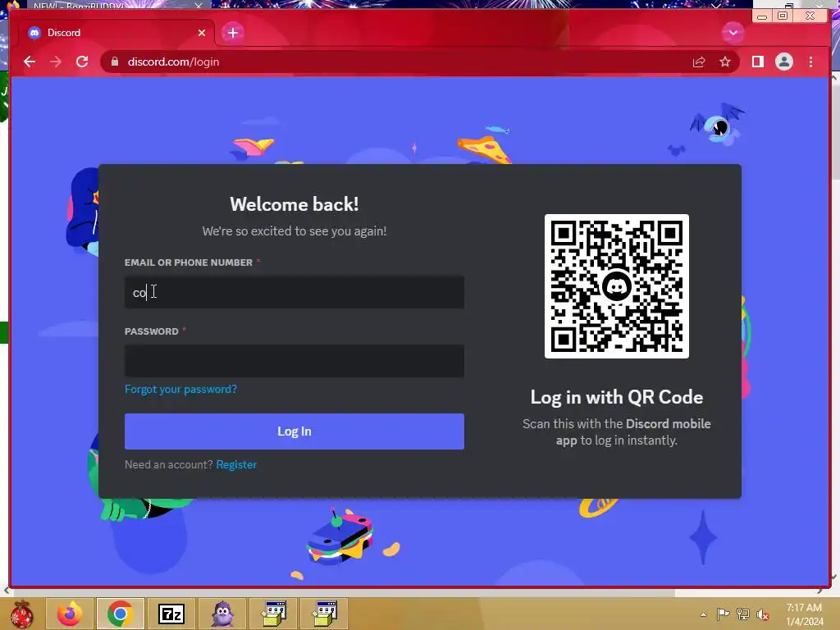Viewport: 840px width, 630px height.
Task: Click the Log in with QR Code heading
Action: pyautogui.click(x=617, y=397)
